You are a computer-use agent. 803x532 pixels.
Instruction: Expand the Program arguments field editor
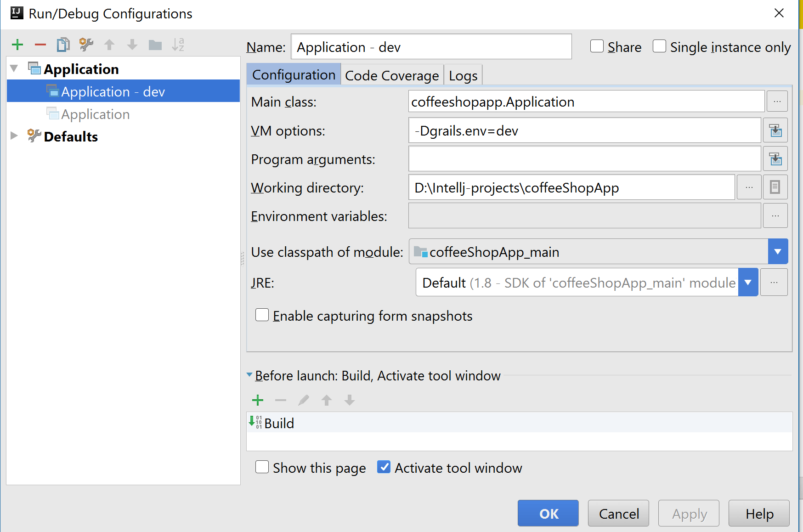(775, 159)
